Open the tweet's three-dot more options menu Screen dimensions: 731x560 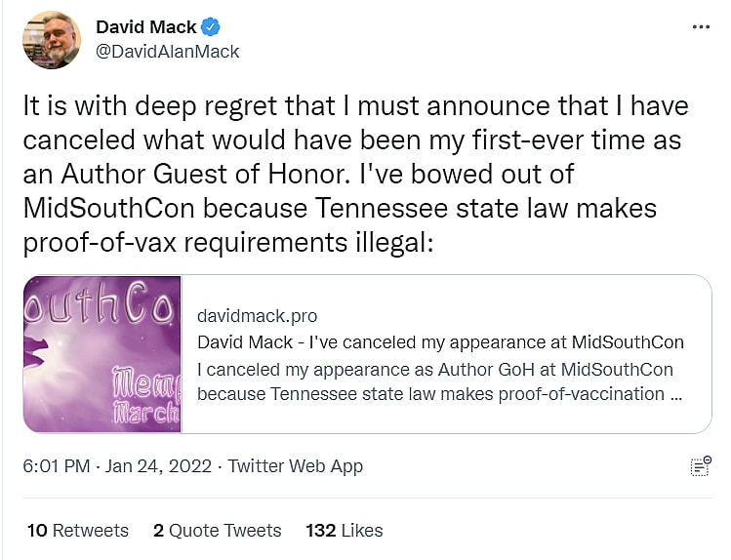(x=701, y=27)
